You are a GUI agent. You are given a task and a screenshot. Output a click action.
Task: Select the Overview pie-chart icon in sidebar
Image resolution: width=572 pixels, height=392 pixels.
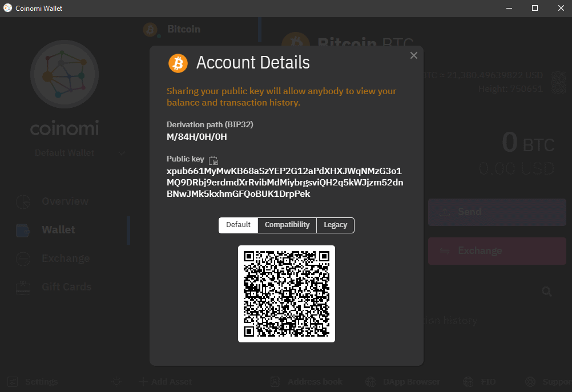(x=23, y=201)
